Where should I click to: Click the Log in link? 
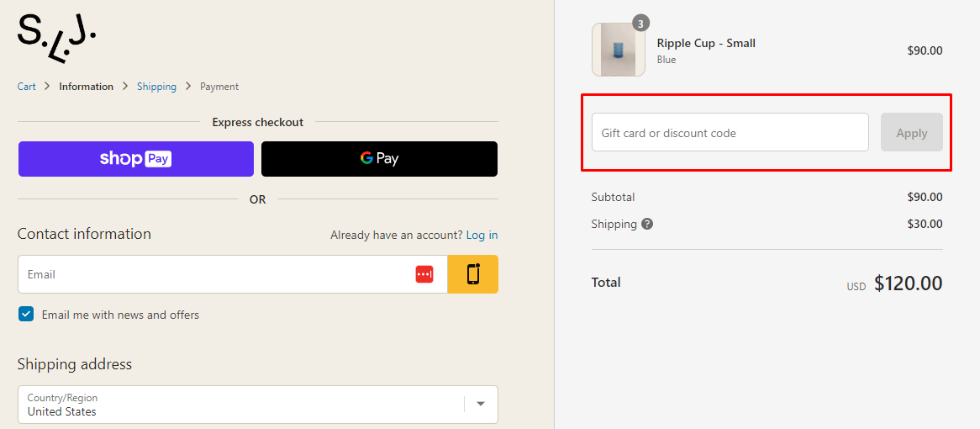tap(482, 236)
